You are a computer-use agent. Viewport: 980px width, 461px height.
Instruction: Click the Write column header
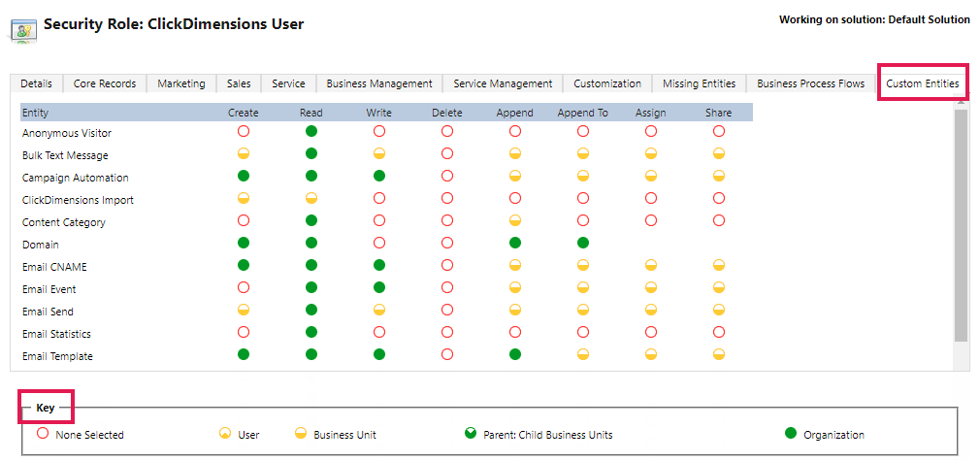click(379, 113)
